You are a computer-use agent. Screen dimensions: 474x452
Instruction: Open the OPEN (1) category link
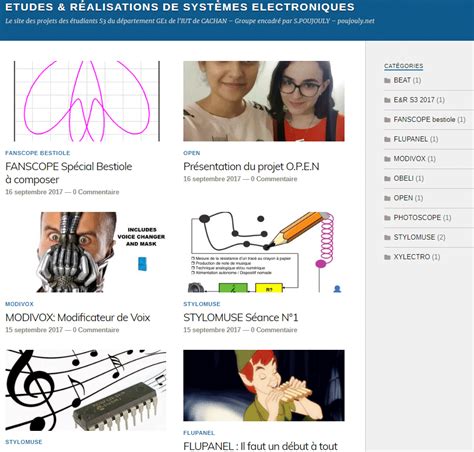pyautogui.click(x=408, y=198)
